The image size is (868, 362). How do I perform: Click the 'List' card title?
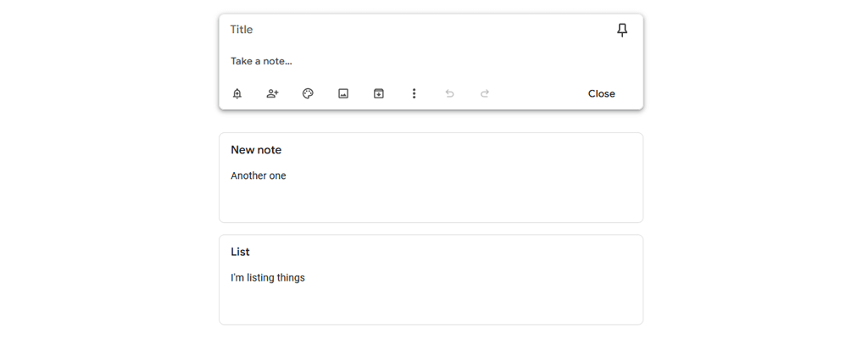coord(240,252)
